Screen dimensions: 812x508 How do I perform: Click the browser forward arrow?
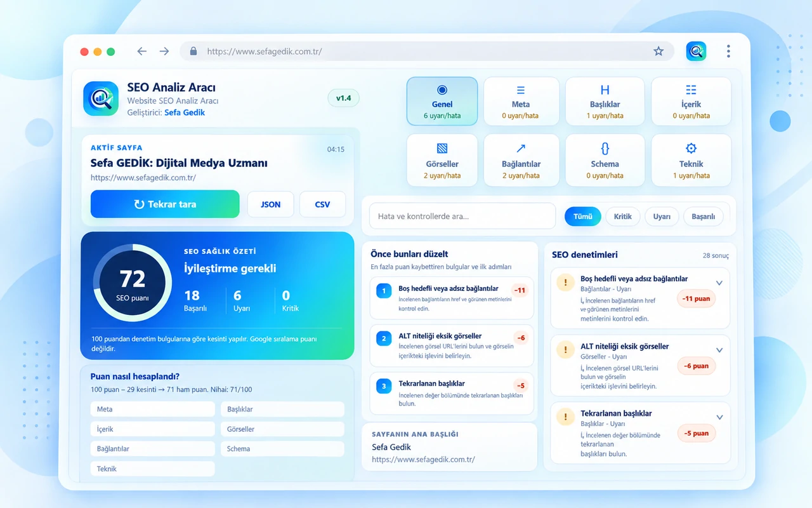(x=164, y=51)
